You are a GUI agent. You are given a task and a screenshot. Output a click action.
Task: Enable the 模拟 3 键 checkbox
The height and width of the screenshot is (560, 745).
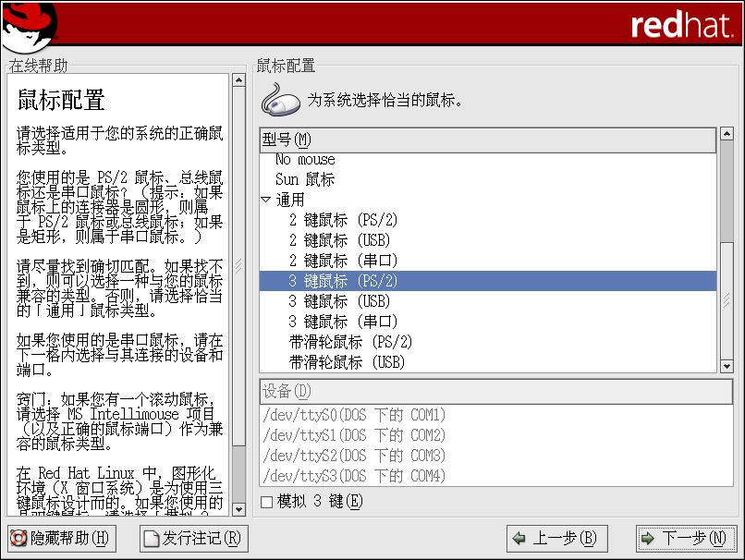pyautogui.click(x=267, y=502)
